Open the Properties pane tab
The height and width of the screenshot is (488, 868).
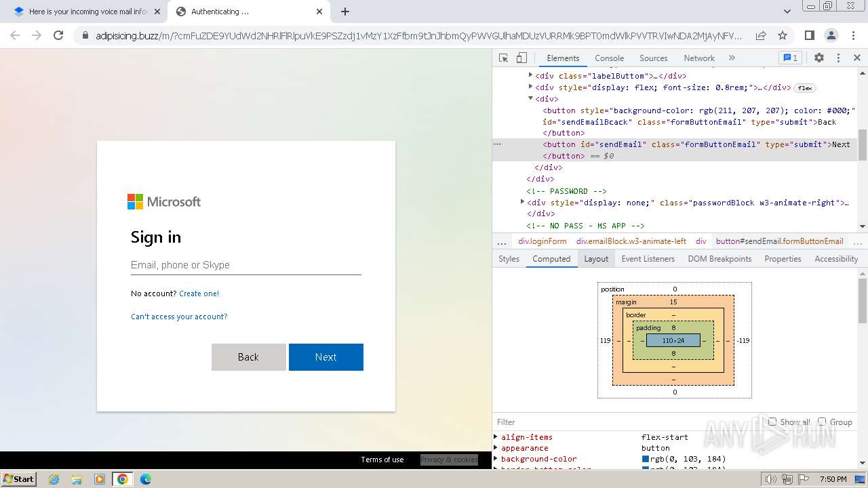(783, 259)
